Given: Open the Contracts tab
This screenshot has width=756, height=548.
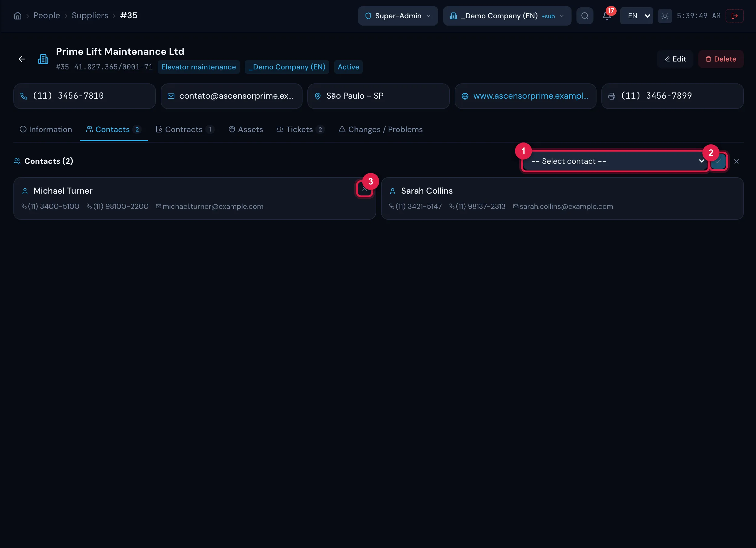Looking at the screenshot, I should pyautogui.click(x=185, y=129).
